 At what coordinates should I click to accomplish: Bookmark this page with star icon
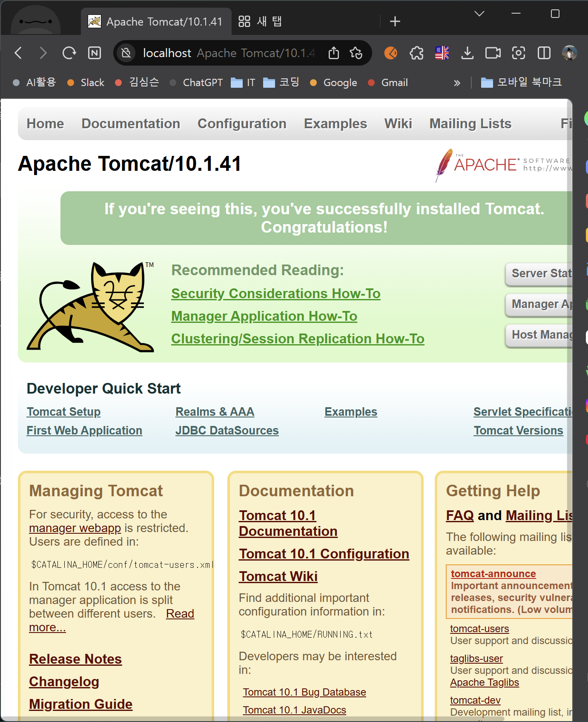click(x=356, y=53)
